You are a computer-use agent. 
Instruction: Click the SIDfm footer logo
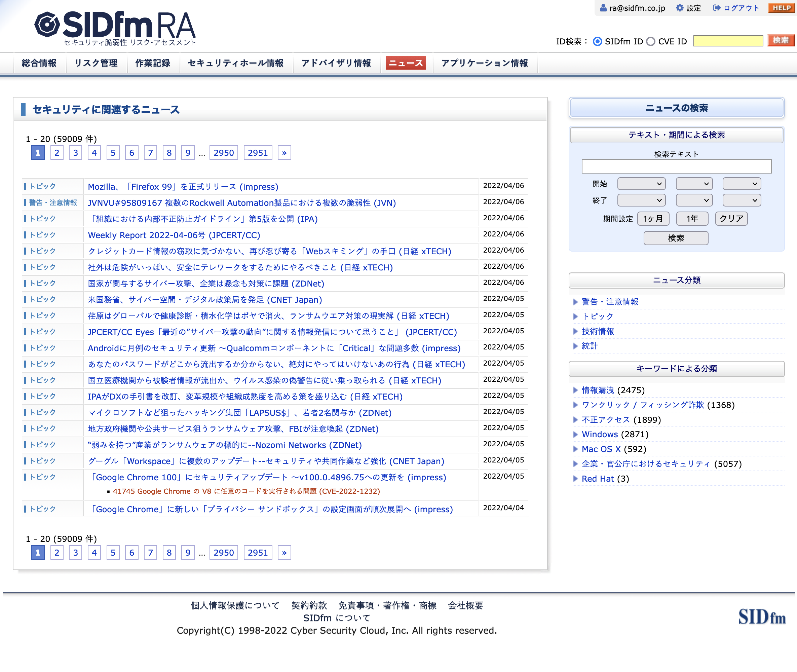(762, 617)
